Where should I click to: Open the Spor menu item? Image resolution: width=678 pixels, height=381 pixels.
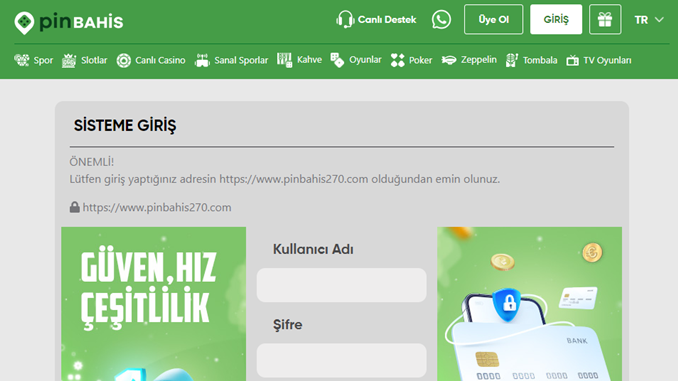click(33, 60)
